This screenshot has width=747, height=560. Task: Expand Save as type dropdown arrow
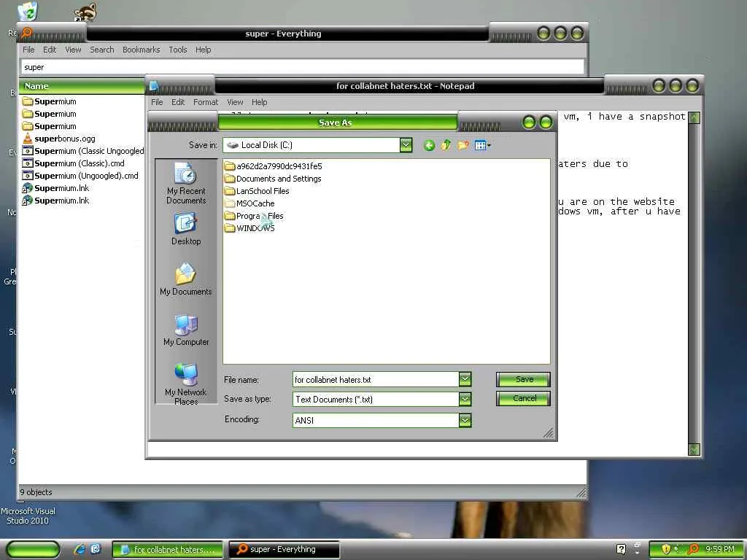point(465,399)
